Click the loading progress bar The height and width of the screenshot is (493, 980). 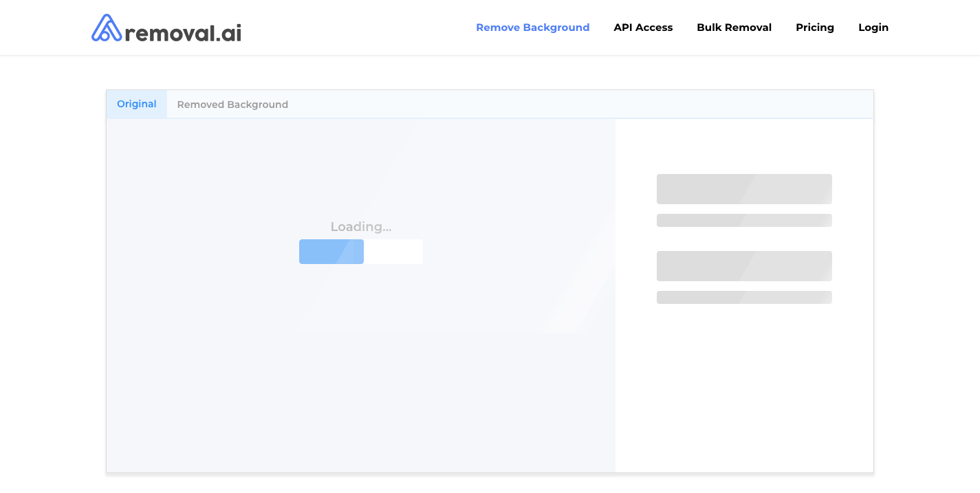click(x=361, y=252)
